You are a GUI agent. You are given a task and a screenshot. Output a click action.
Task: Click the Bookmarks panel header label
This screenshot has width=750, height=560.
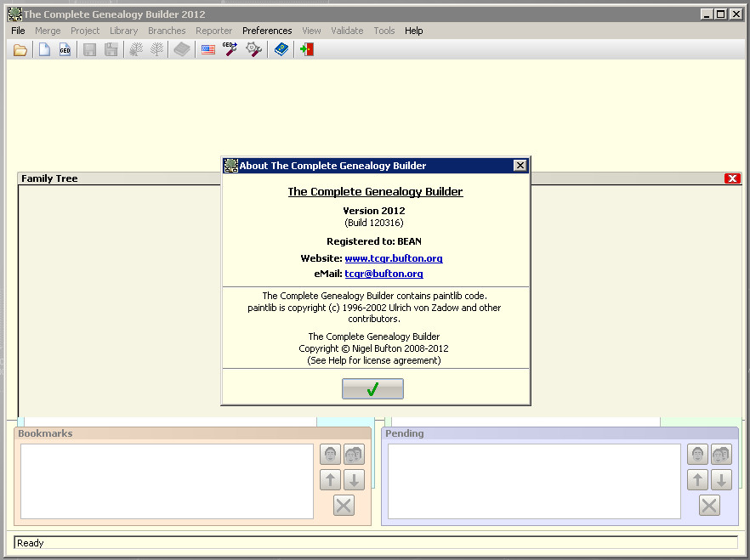pos(45,433)
